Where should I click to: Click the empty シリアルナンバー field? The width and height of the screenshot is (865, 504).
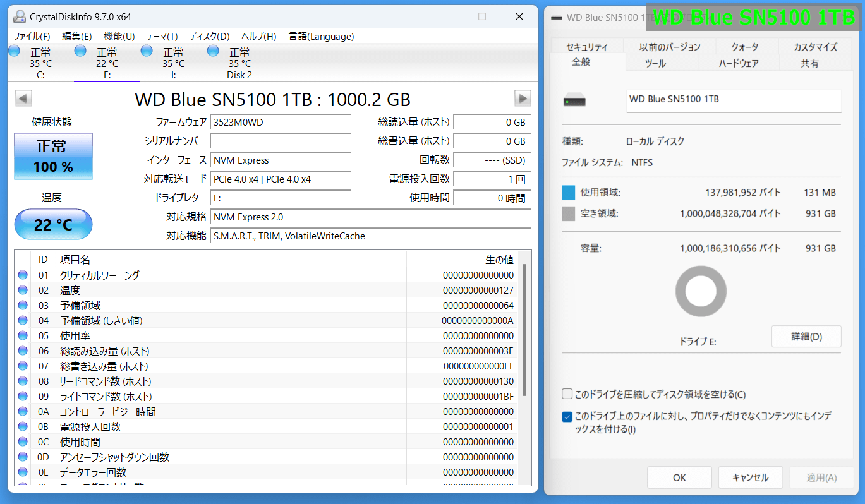pos(281,141)
